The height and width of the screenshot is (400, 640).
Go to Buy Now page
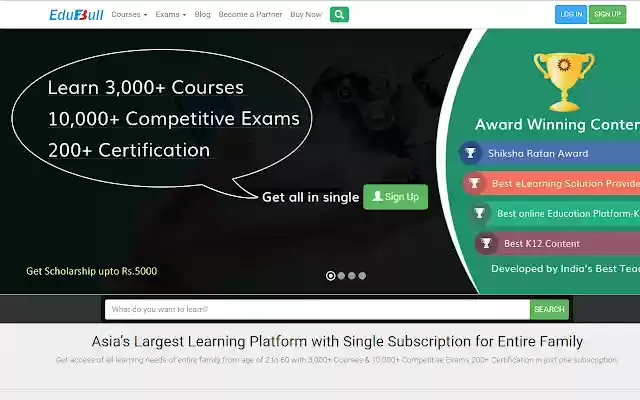pyautogui.click(x=306, y=14)
